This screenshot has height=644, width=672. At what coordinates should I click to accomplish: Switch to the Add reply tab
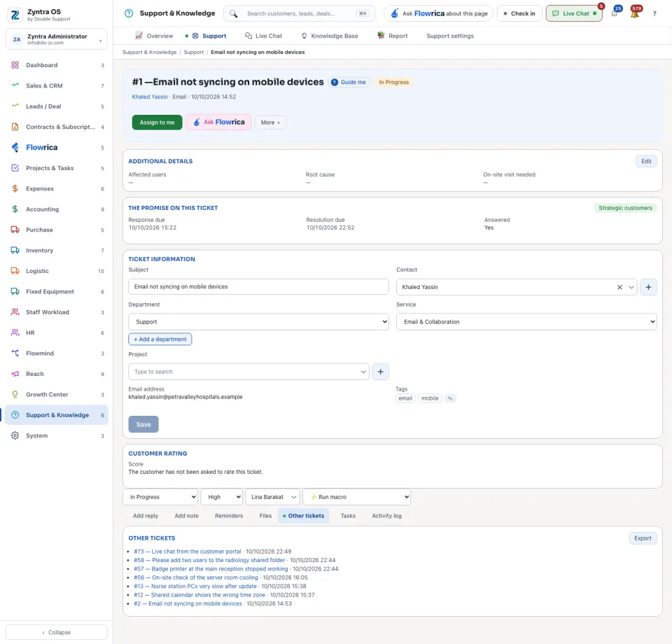146,516
